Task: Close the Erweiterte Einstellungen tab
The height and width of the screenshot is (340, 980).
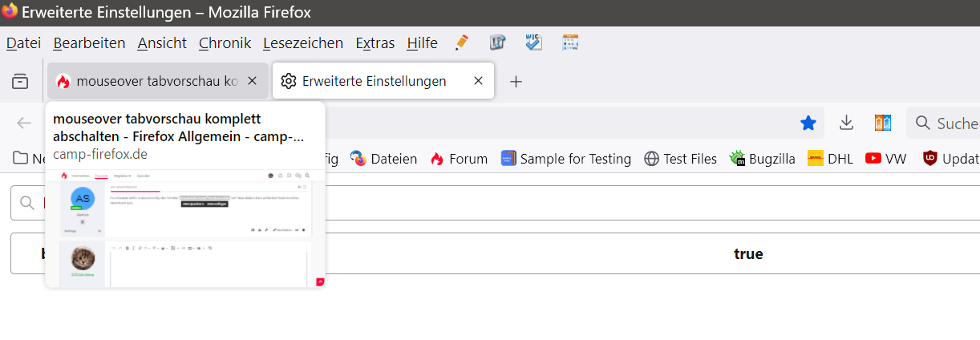Action: [x=479, y=81]
